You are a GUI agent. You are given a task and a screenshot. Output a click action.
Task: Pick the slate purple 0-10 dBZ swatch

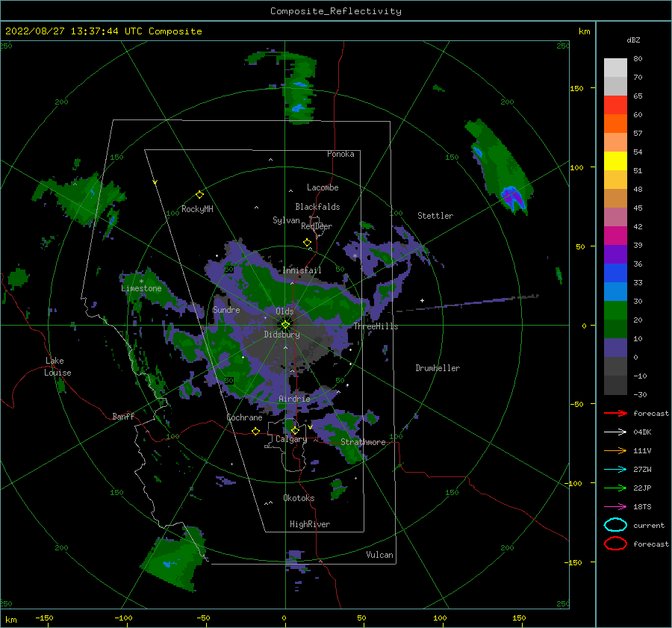coord(615,348)
